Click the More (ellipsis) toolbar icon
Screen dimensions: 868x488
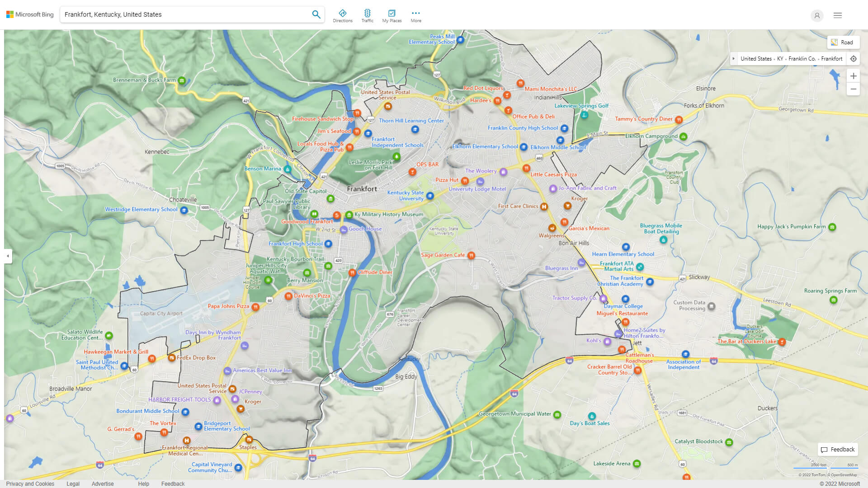coord(415,13)
